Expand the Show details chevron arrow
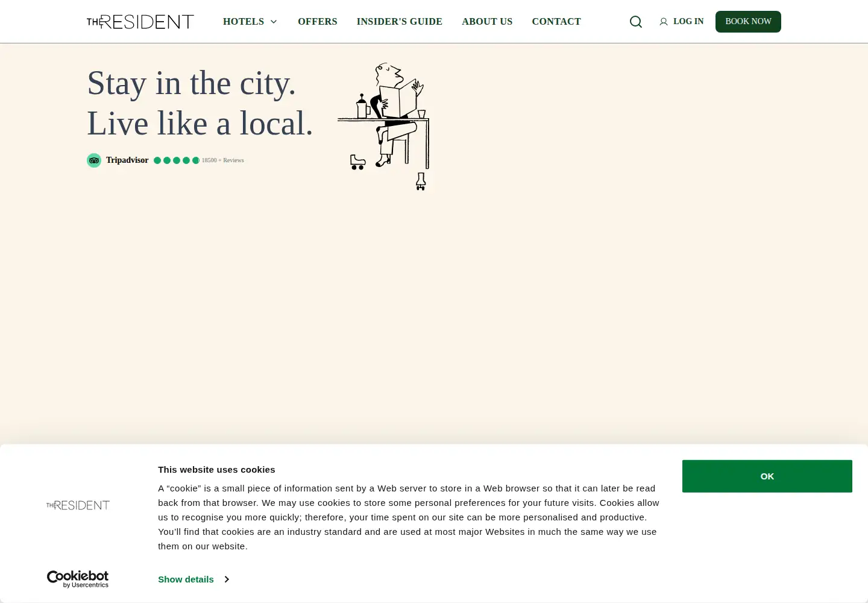Viewport: 868px width, 603px height. [227, 579]
